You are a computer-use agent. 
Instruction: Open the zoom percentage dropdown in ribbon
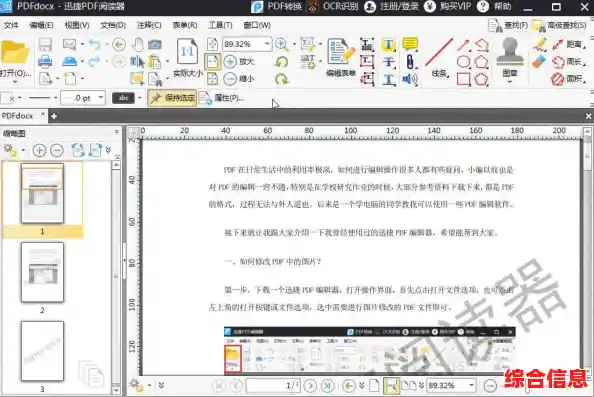pos(267,44)
